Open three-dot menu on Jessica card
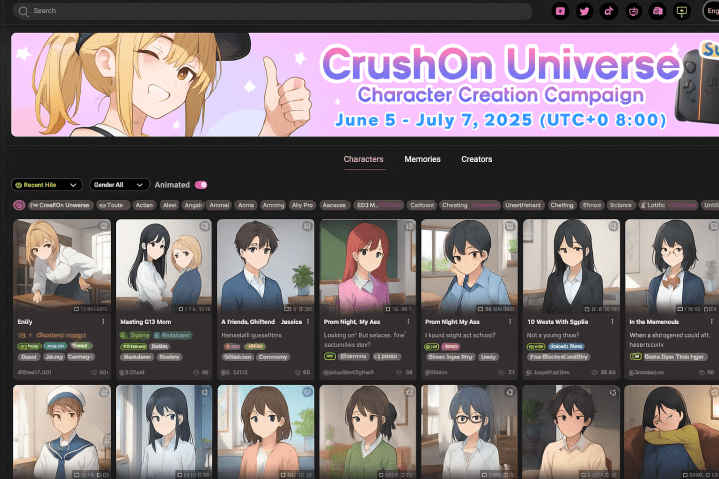Viewport: 719px width, 479px height. coord(308,322)
